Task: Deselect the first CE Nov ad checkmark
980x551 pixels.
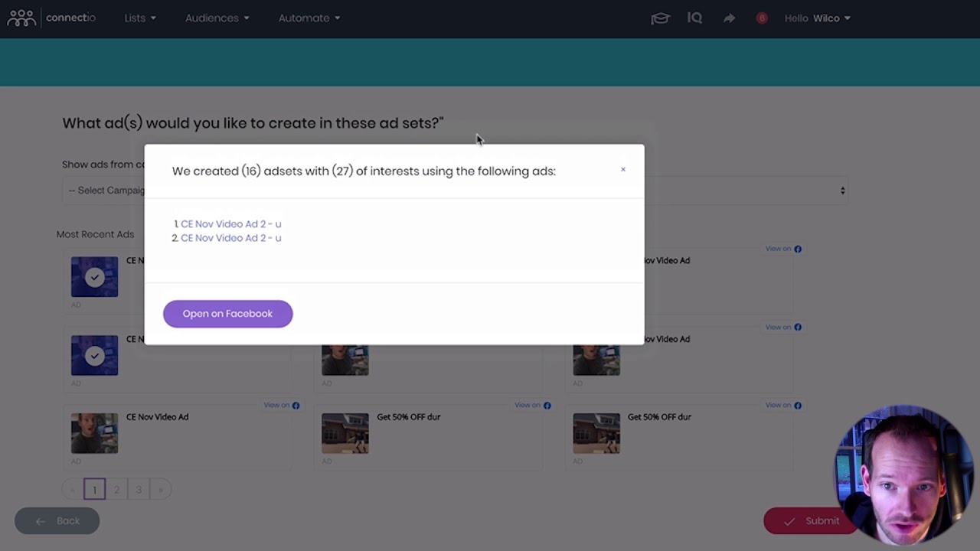Action: [x=94, y=276]
